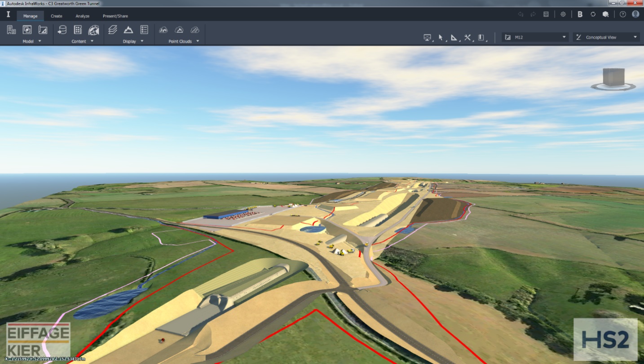Click the bookmark panel tool icon
This screenshot has height=364, width=644.
481,38
